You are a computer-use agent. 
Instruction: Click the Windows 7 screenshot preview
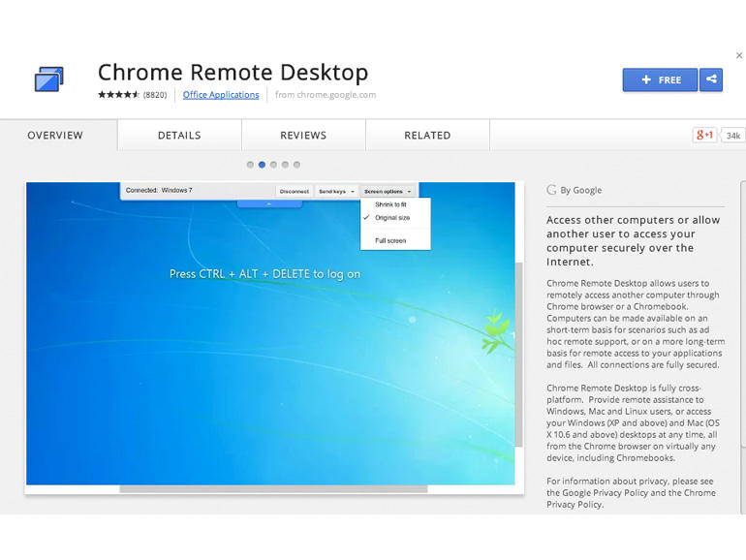click(x=270, y=333)
